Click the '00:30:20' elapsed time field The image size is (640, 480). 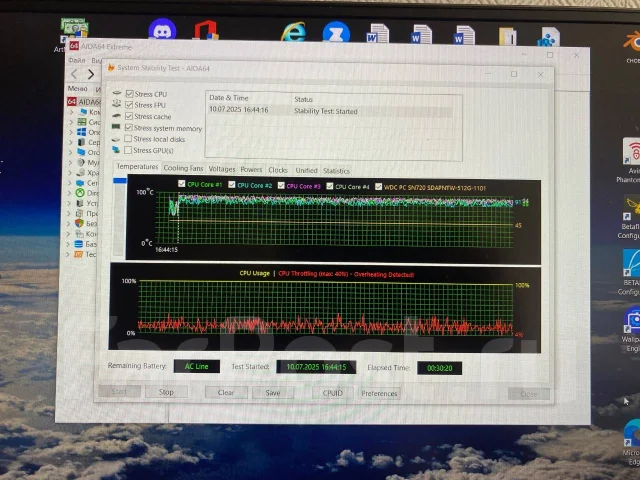439,368
